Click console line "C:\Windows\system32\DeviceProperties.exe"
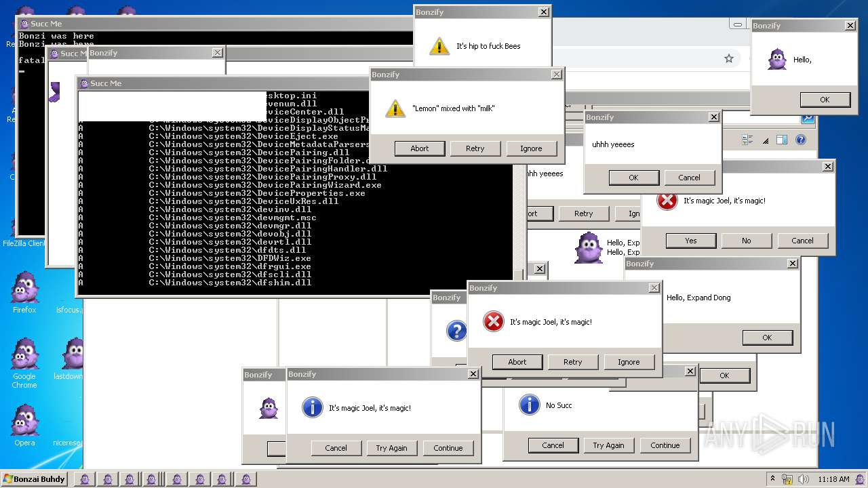Viewport: 868px width, 488px height. coord(257,193)
